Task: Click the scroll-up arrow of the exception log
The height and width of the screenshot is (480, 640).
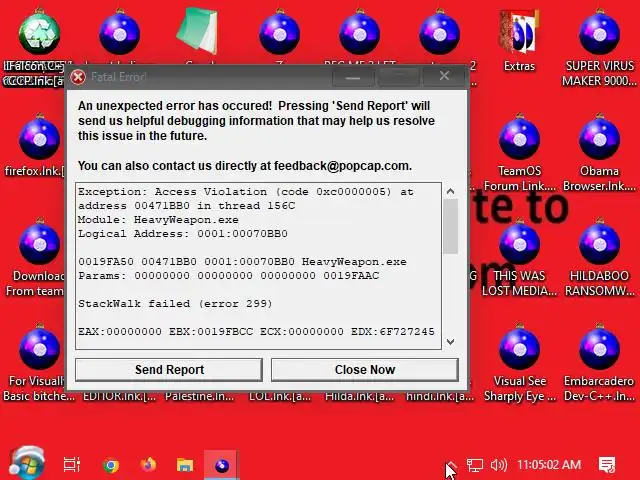Action: coord(450,191)
